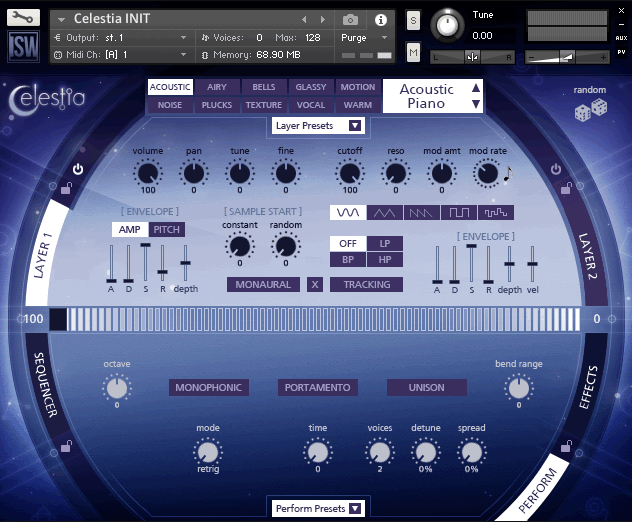This screenshot has width=632, height=522.
Task: Click the Layer 2 padlock icon
Action: pos(566,188)
